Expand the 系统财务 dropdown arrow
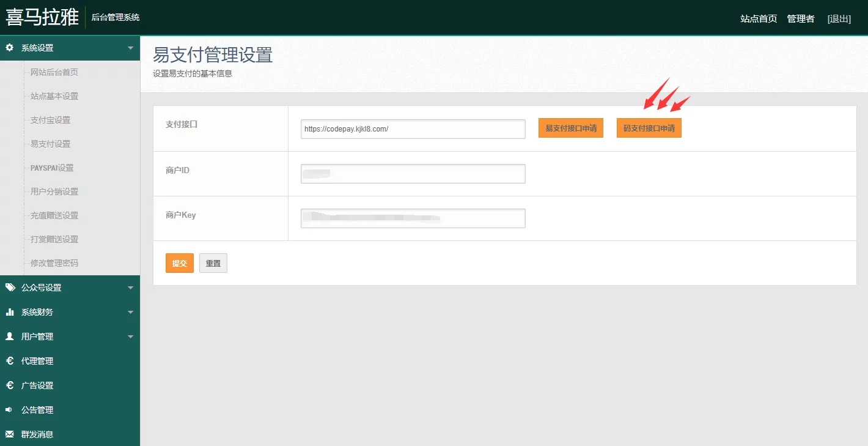 tap(130, 312)
